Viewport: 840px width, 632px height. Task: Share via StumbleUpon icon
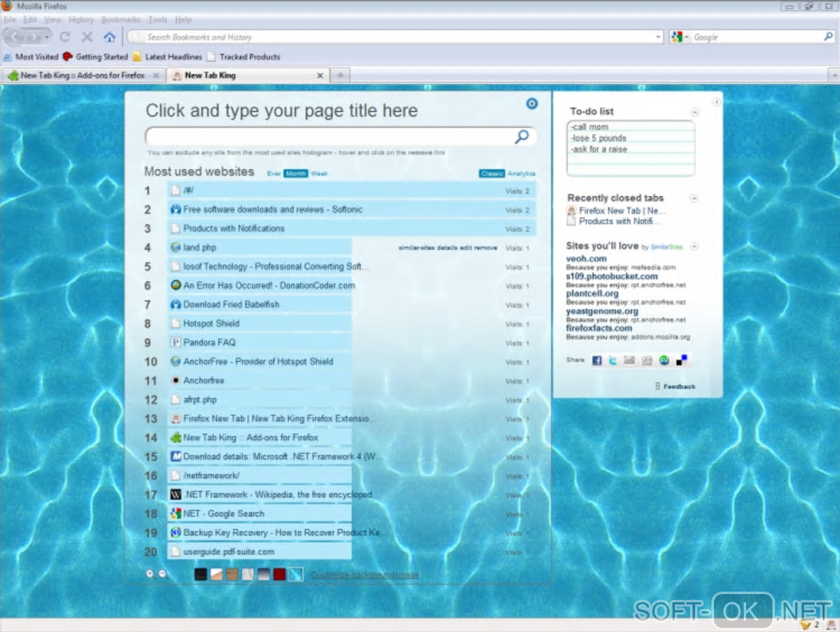(x=665, y=360)
